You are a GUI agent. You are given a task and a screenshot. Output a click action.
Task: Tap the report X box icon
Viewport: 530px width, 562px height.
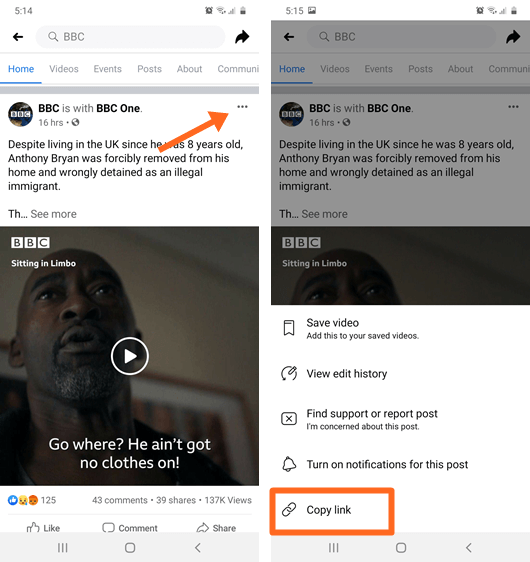[x=289, y=418]
